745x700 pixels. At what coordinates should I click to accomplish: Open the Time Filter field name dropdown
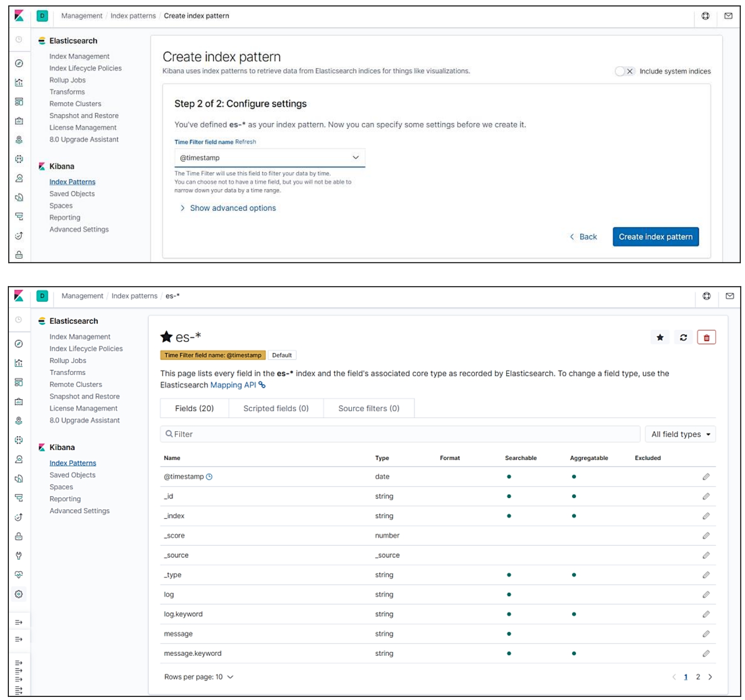tap(269, 158)
